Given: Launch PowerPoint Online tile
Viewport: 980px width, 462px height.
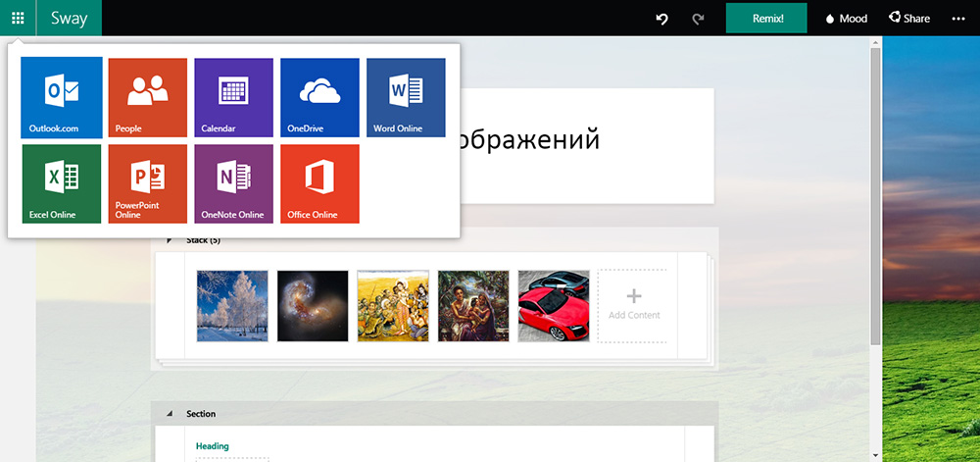Looking at the screenshot, I should click(x=148, y=183).
